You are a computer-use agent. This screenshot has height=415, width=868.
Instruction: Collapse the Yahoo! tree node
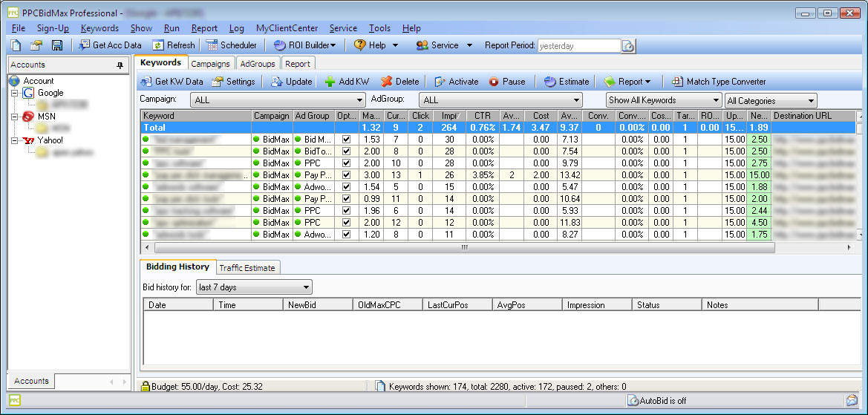(14, 140)
